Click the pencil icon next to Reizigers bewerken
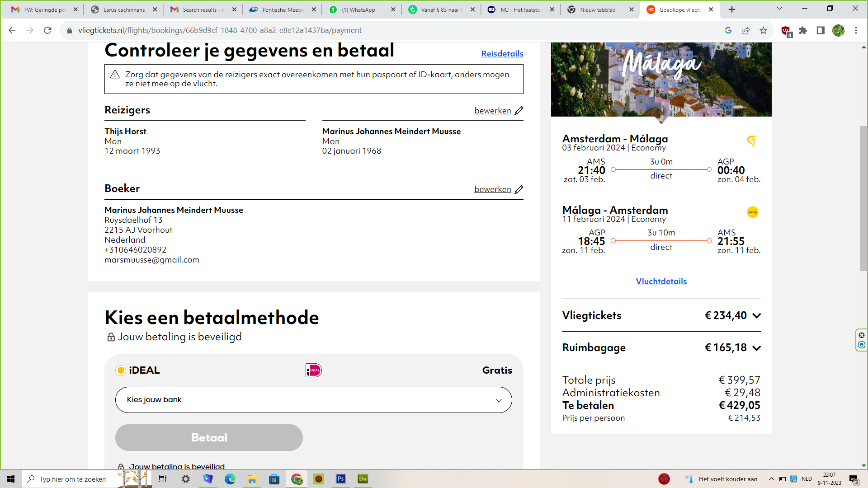Screen dimensions: 868x488 (519, 111)
